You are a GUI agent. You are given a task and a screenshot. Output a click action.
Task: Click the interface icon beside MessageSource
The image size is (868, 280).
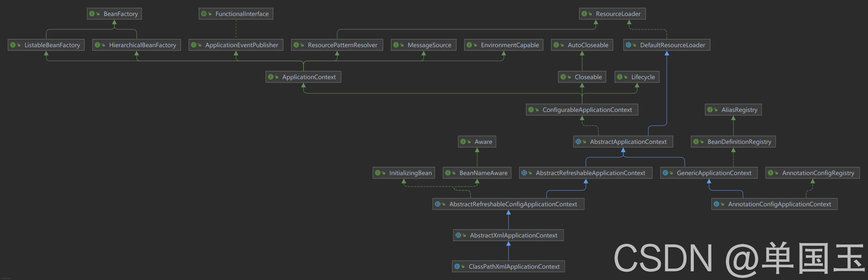(396, 45)
